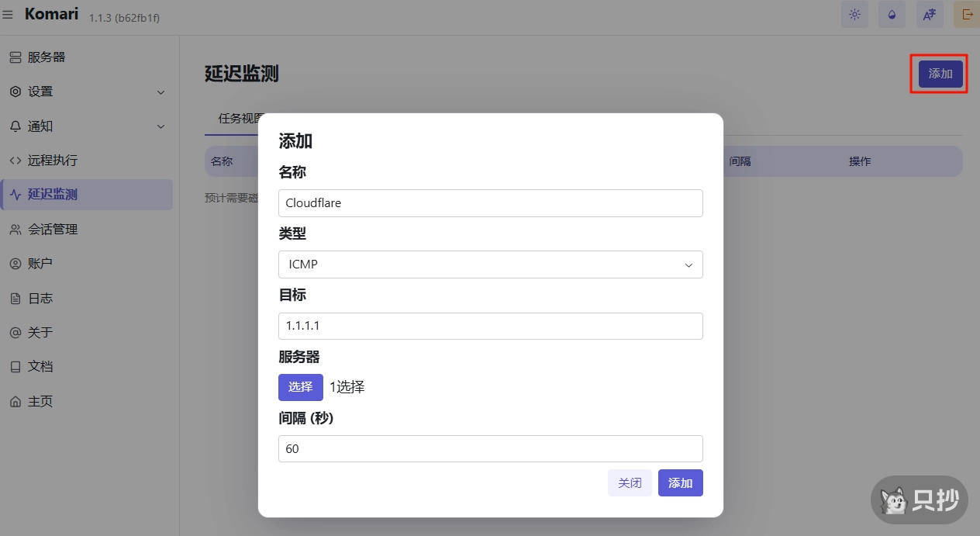
Task: Open the 日志 page from sidebar
Action: tap(41, 297)
